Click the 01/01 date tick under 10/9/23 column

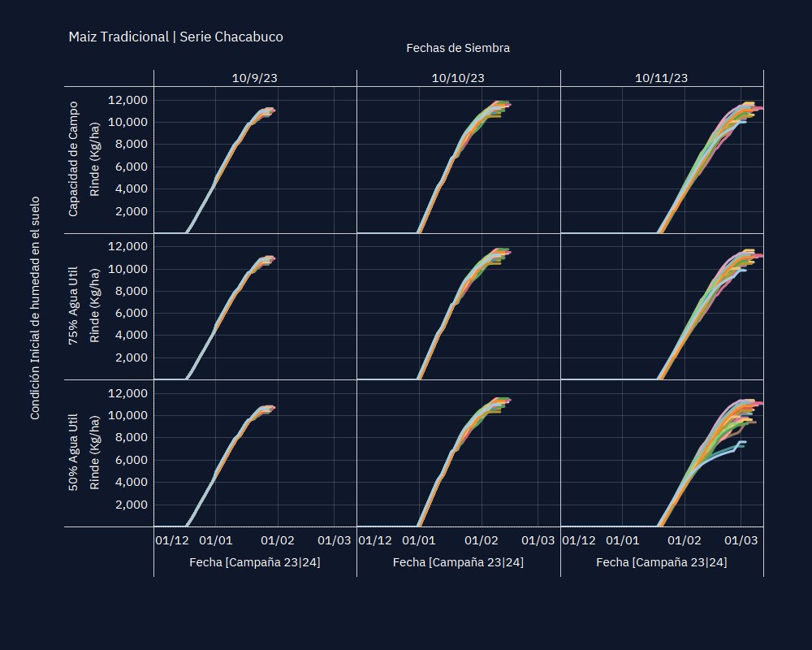[215, 540]
